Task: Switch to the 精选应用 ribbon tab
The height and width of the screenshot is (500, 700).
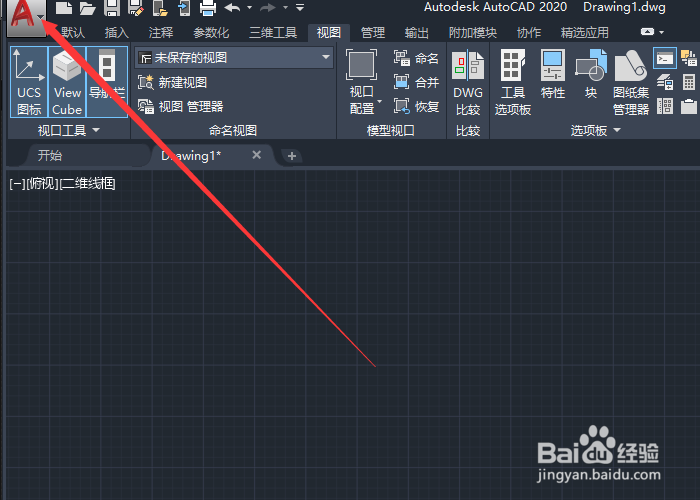Action: click(585, 33)
